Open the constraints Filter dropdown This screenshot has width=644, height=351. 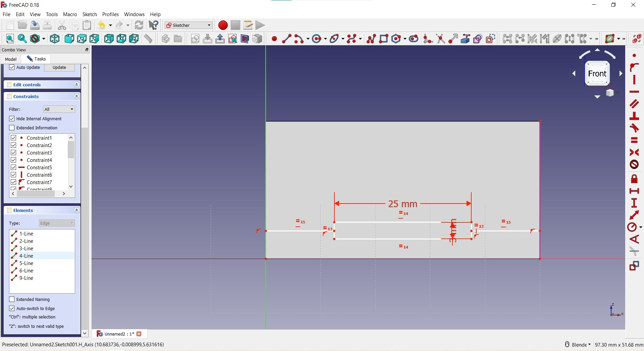(59, 109)
